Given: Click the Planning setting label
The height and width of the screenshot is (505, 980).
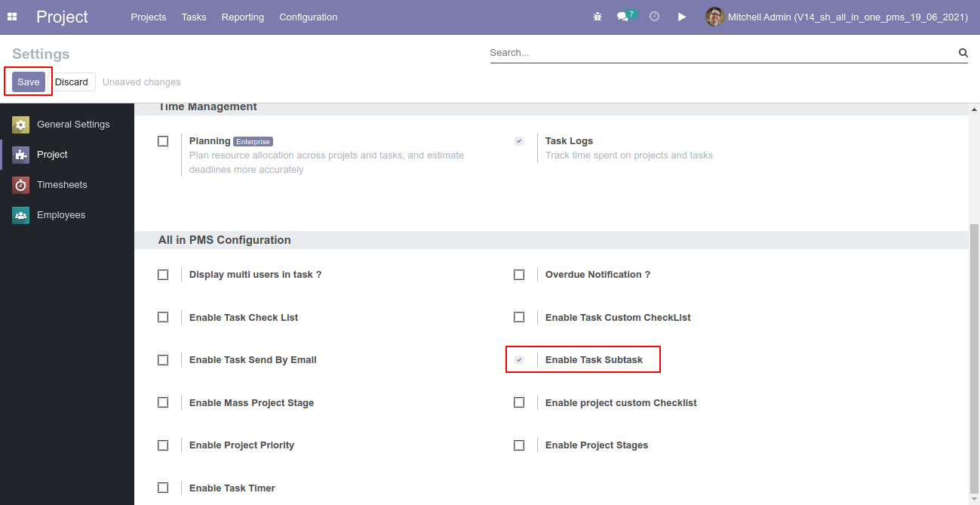Looking at the screenshot, I should tap(210, 141).
